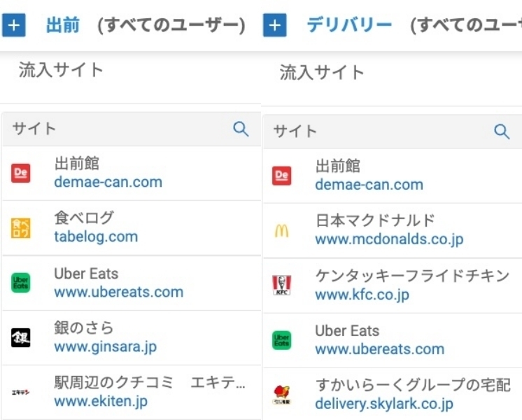
Task: Click the 銀のさら logo icon
Action: pyautogui.click(x=21, y=337)
